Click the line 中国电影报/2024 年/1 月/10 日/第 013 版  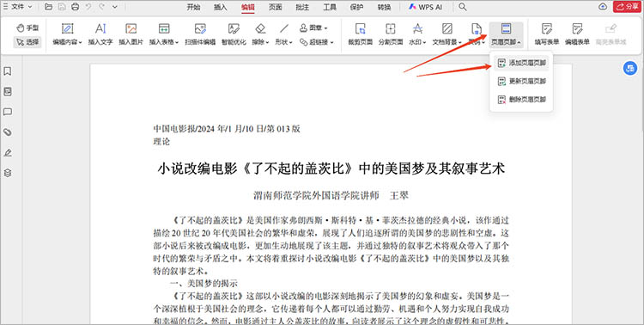coord(227,129)
